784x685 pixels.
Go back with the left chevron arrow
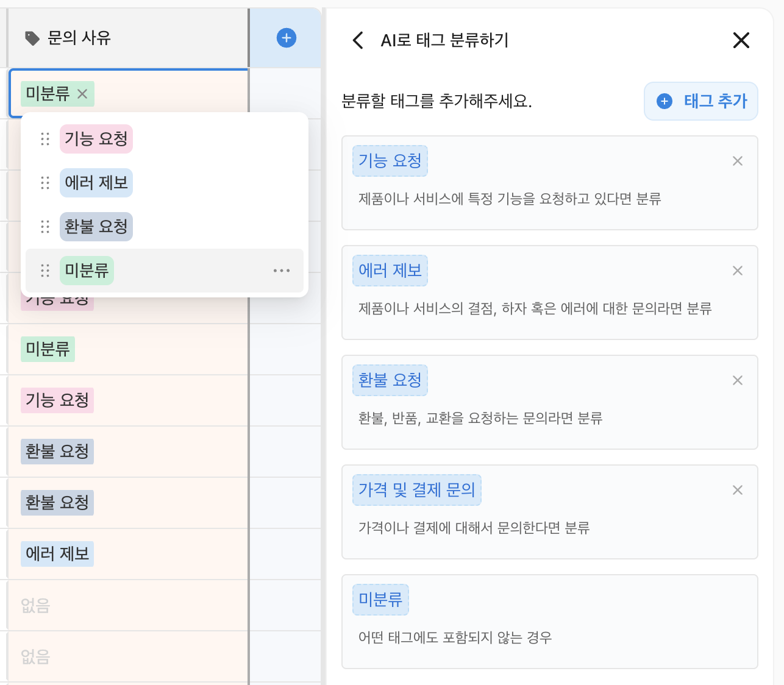click(x=358, y=40)
